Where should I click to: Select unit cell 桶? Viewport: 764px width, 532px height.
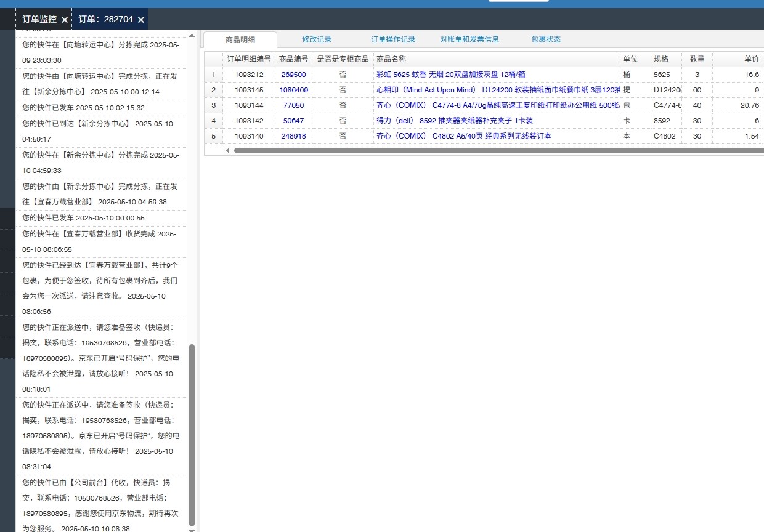pyautogui.click(x=635, y=75)
